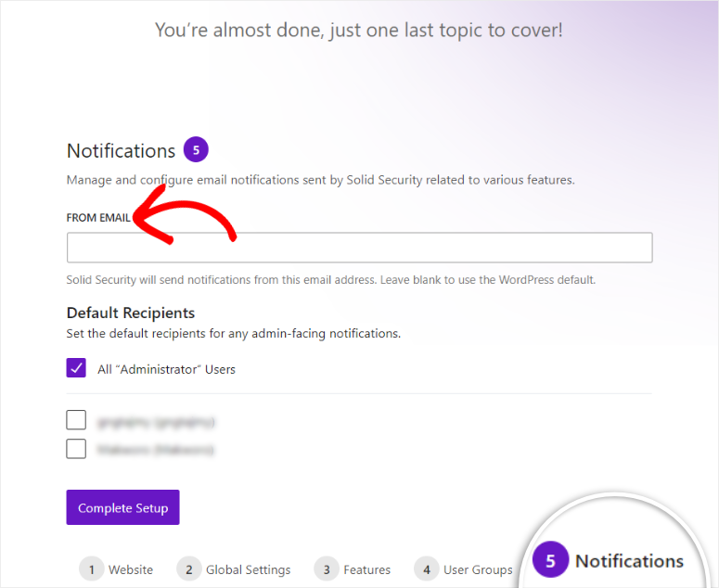Click the number 3 step circle
This screenshot has width=719, height=588.
point(327,569)
